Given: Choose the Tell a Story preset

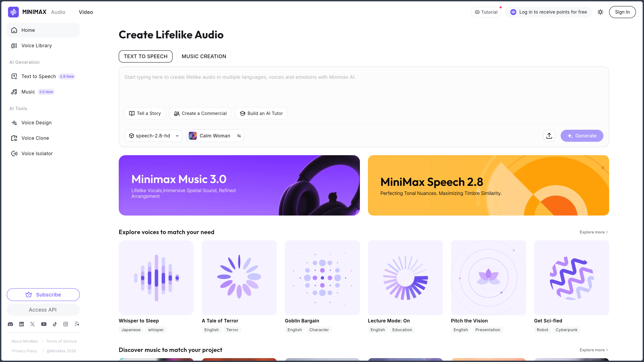Looking at the screenshot, I should coord(145,113).
